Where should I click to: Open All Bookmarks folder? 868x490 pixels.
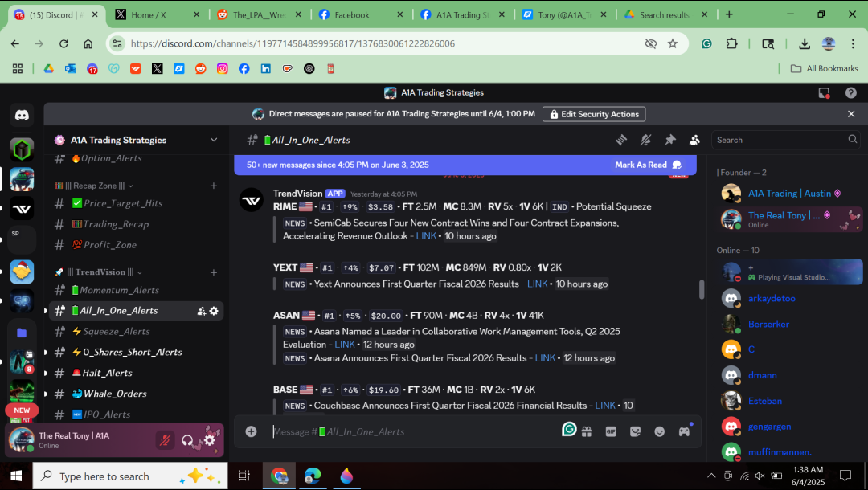coord(825,68)
